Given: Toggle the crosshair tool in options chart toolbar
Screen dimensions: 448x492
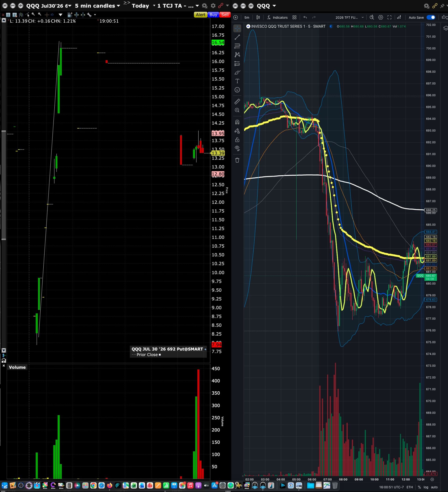Looking at the screenshot, I should [x=47, y=15].
